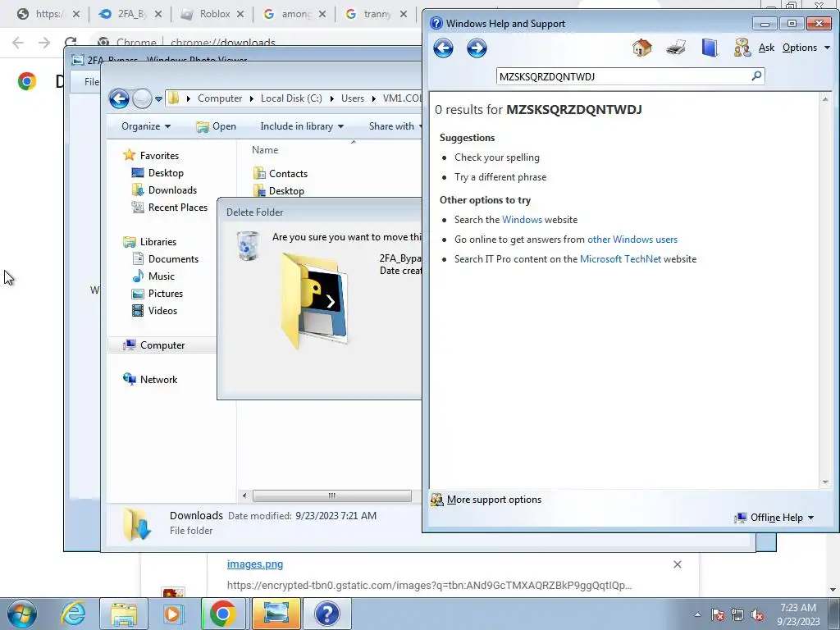Open Explorer recent locations dropdown arrow
Image resolution: width=840 pixels, height=630 pixels.
tap(158, 98)
